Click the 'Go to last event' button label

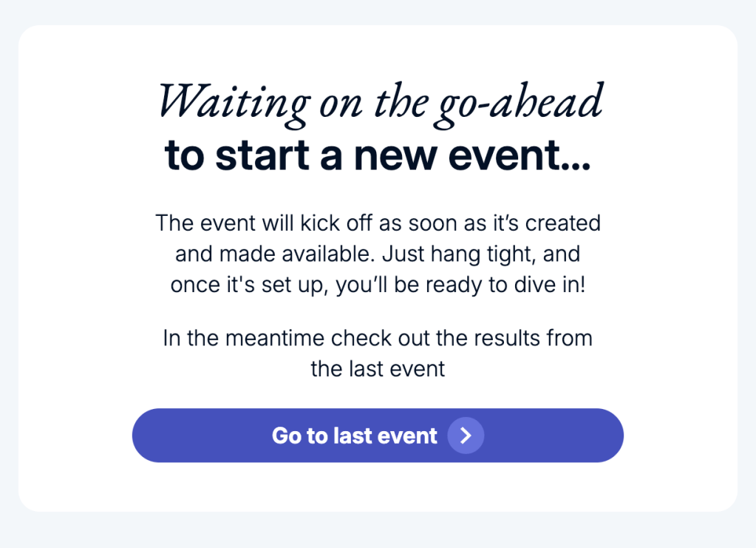(x=355, y=436)
